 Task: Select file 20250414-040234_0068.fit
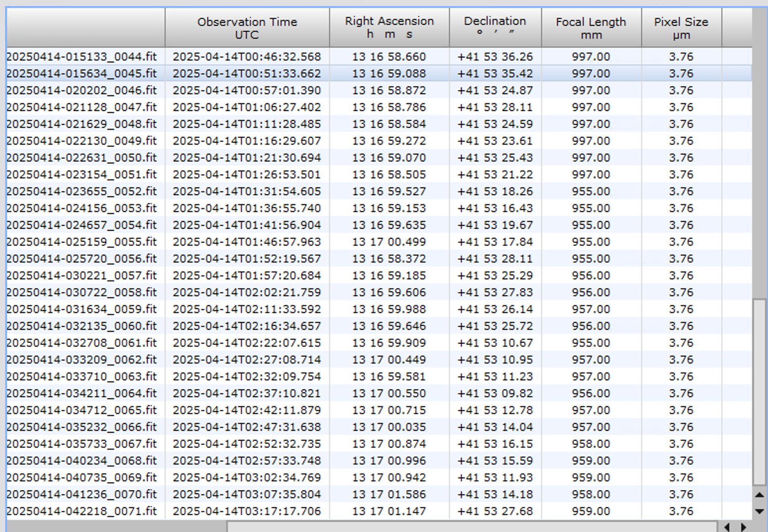(82, 461)
